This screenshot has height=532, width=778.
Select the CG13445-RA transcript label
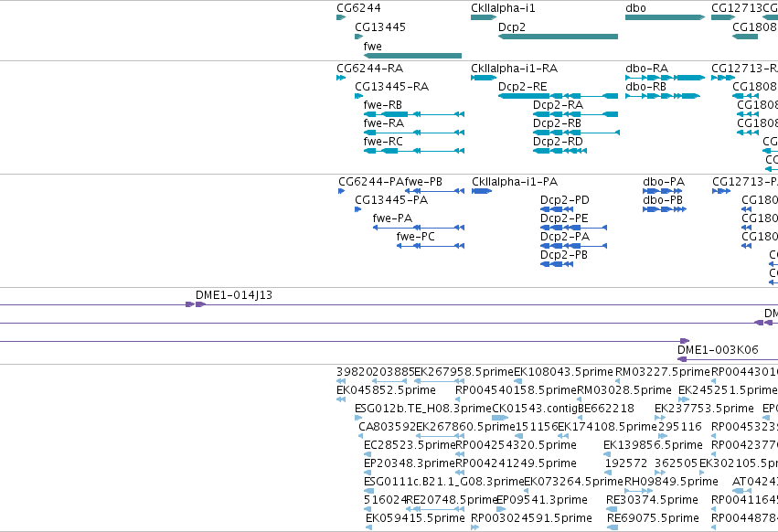(x=391, y=87)
